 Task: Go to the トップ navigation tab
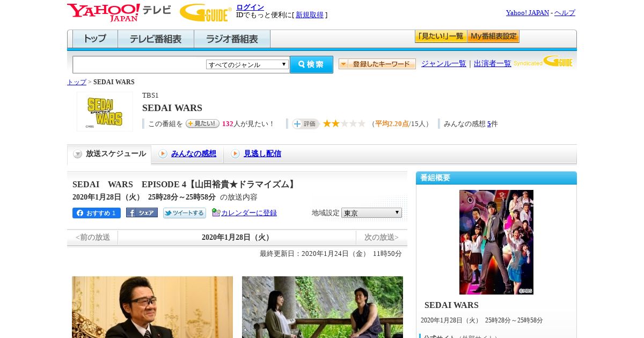tap(95, 39)
